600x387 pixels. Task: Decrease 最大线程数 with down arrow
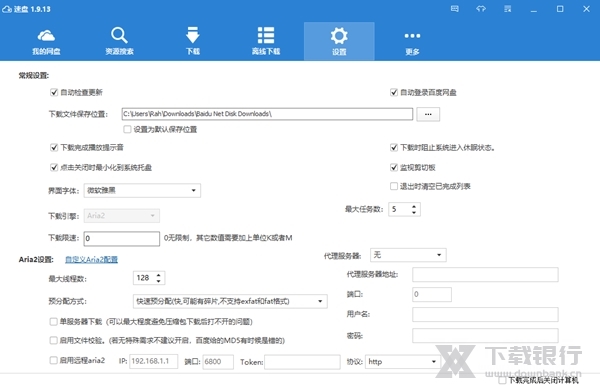[x=158, y=281]
